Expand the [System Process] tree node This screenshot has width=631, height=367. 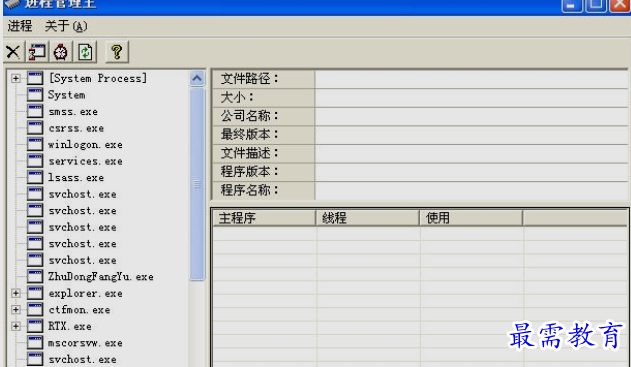coord(16,78)
